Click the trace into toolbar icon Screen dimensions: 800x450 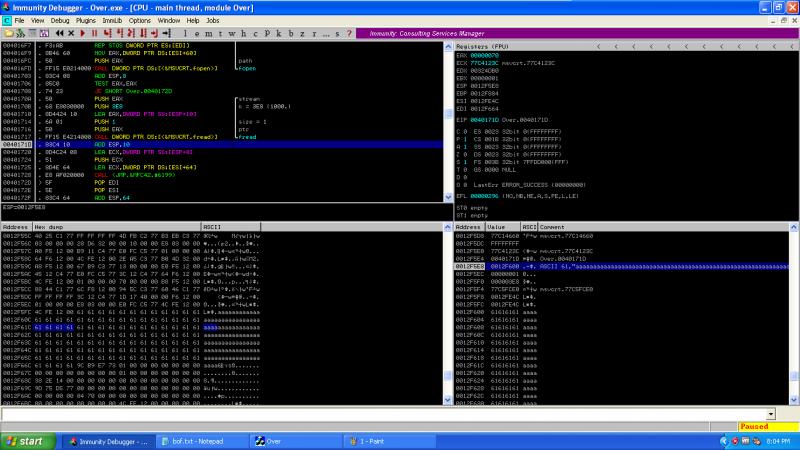[131, 34]
